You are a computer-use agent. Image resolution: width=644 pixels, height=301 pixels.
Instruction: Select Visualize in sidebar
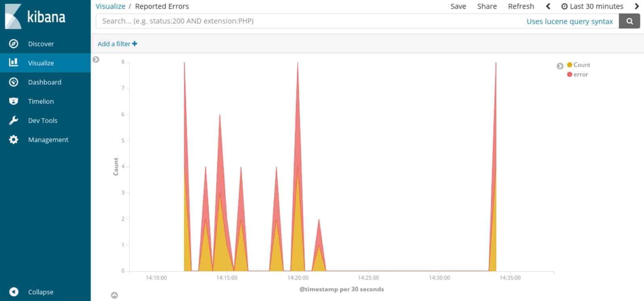(x=45, y=63)
